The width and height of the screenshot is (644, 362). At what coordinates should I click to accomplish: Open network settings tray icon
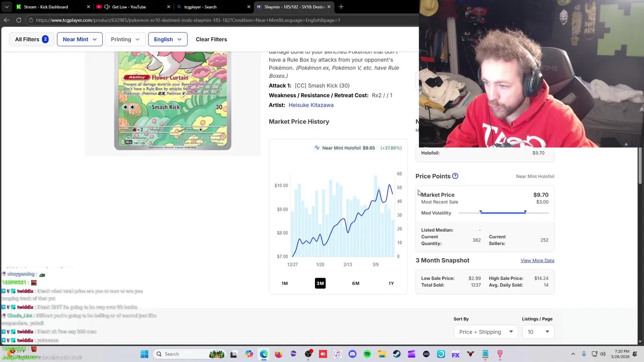[x=594, y=354]
